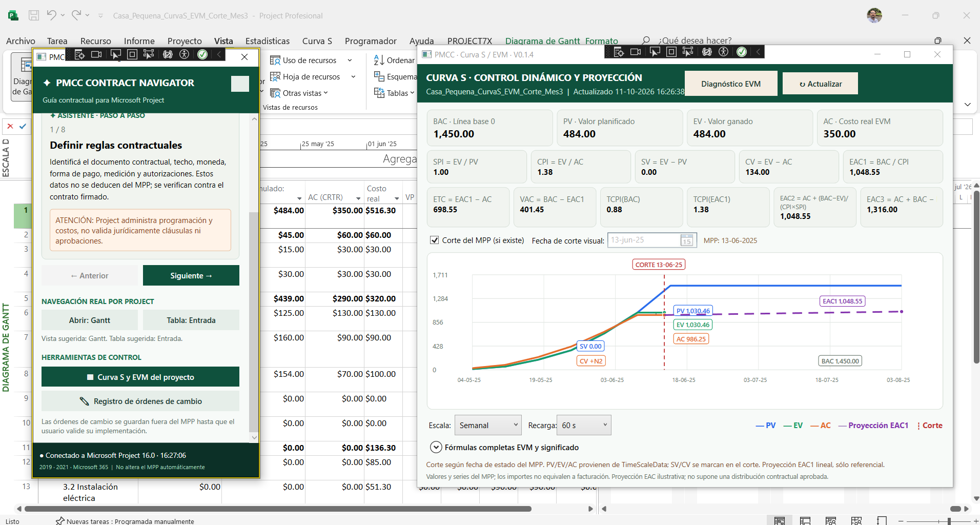
Task: Click the accessibility icon on the Contract Navigator toolbar
Action: pos(185,54)
